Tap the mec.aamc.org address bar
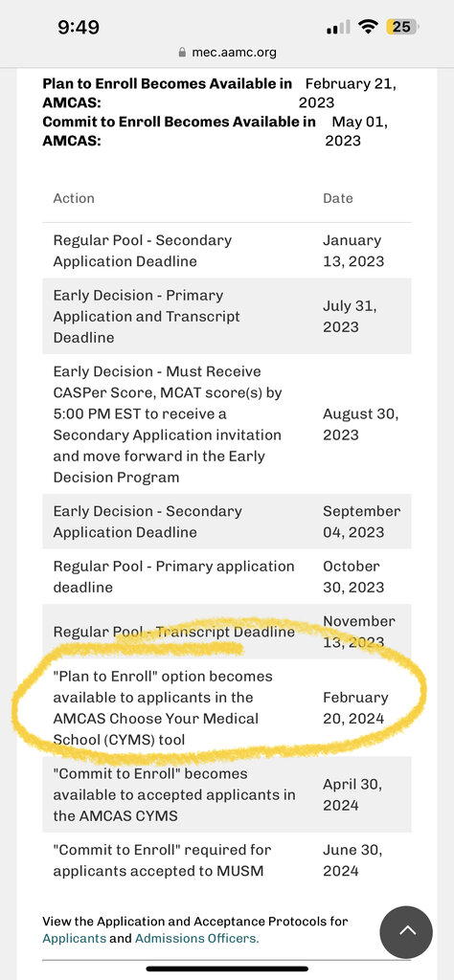Image resolution: width=454 pixels, height=980 pixels. click(227, 53)
